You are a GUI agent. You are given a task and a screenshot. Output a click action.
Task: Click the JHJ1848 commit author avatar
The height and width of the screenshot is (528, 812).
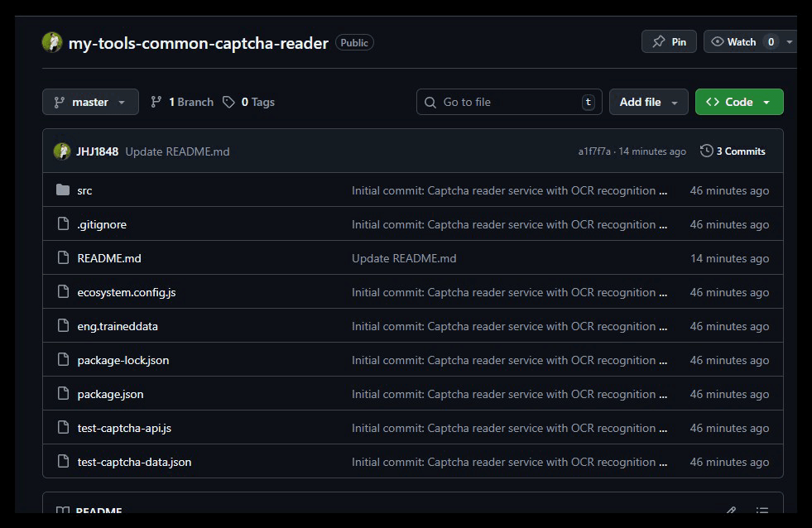pyautogui.click(x=62, y=151)
